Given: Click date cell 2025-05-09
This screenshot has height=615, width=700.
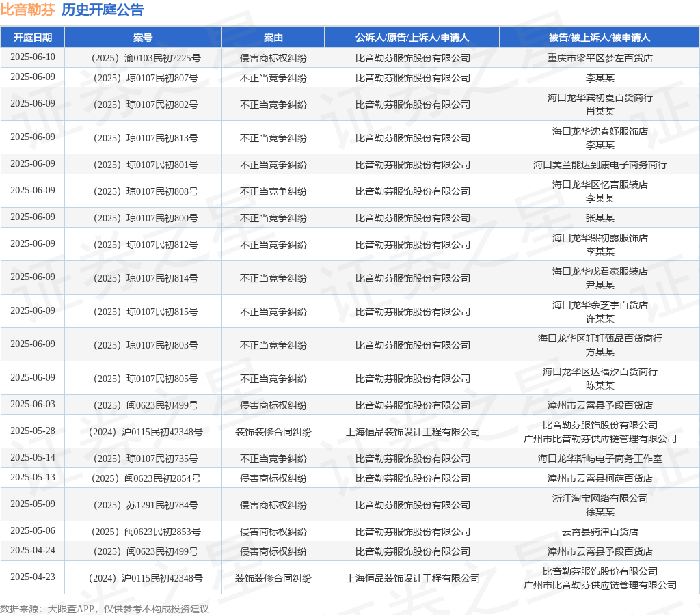Looking at the screenshot, I should coord(33,504).
